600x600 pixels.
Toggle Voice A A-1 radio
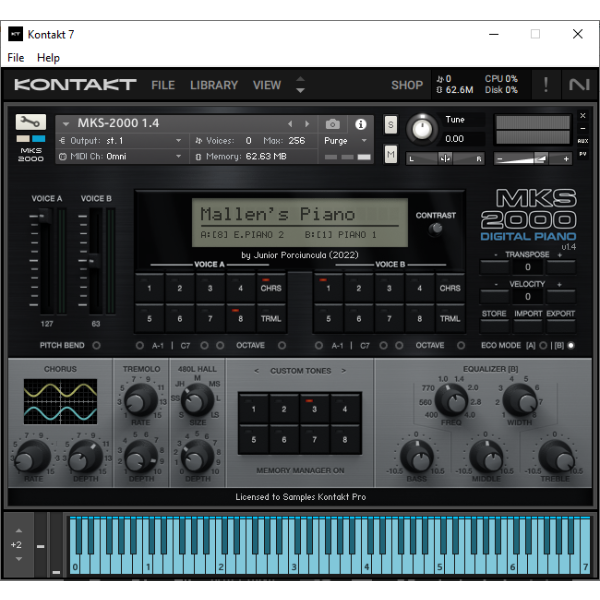tap(140, 345)
